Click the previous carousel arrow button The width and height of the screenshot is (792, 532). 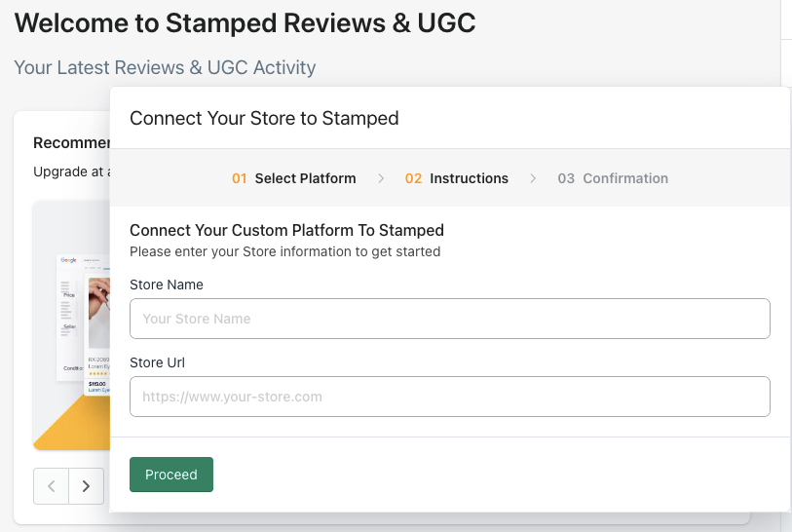51,486
